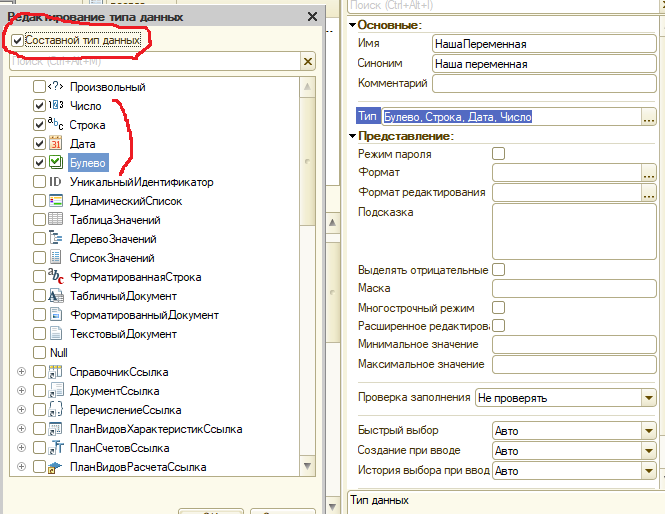This screenshot has width=665, height=514.
Task: Open the Быстрый выбор dropdown
Action: click(x=646, y=430)
